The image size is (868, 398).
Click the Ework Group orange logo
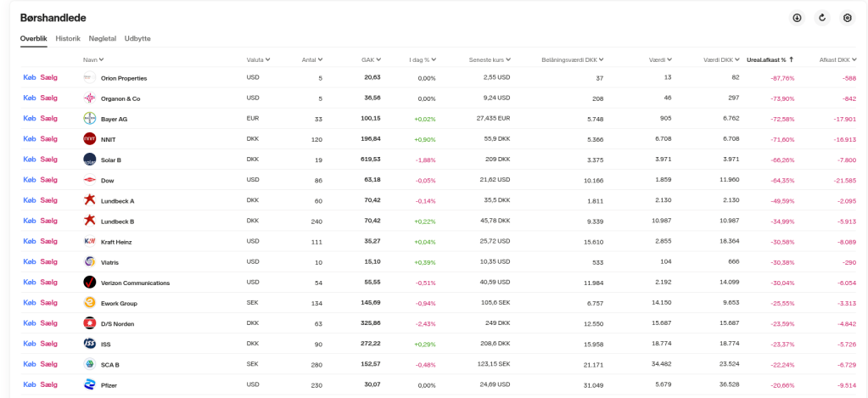(x=90, y=303)
